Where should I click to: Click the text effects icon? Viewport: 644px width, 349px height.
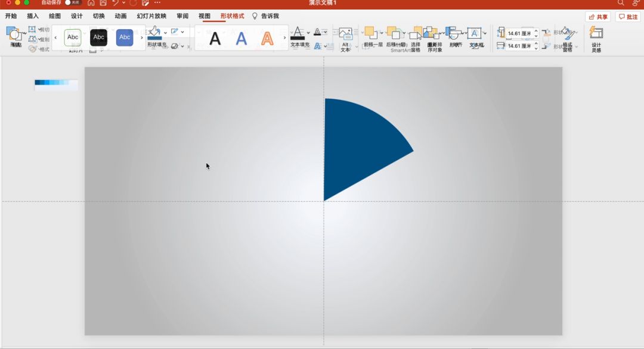317,46
